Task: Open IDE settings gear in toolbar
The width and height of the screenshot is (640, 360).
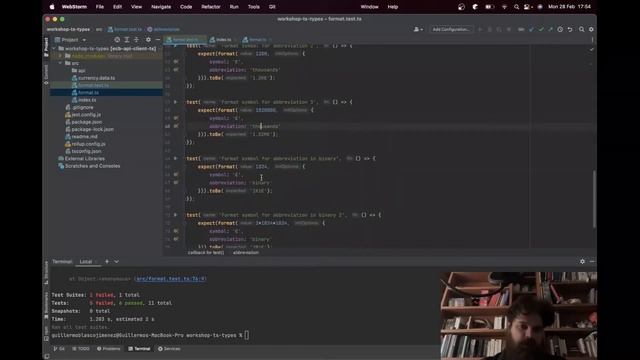Action: (x=591, y=29)
